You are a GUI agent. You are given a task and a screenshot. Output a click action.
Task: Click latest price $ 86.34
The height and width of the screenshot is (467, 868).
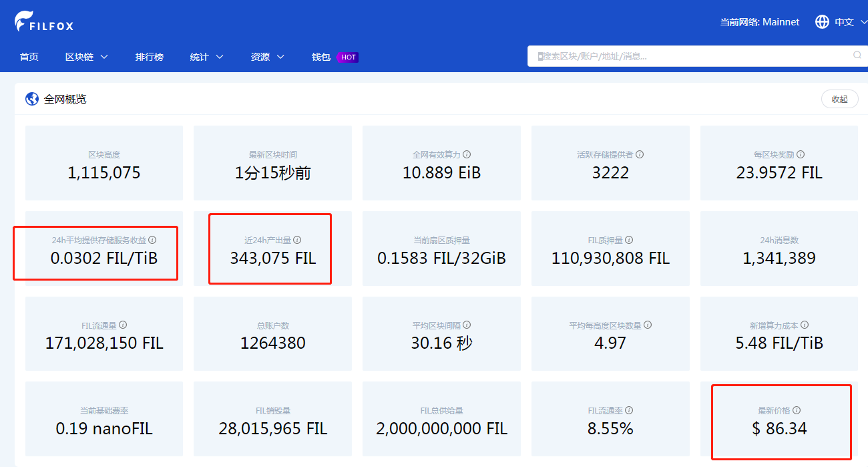[779, 429]
